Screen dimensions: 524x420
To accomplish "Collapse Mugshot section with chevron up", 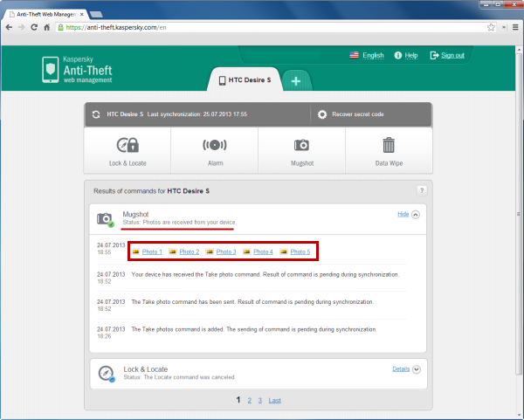I will click(416, 215).
